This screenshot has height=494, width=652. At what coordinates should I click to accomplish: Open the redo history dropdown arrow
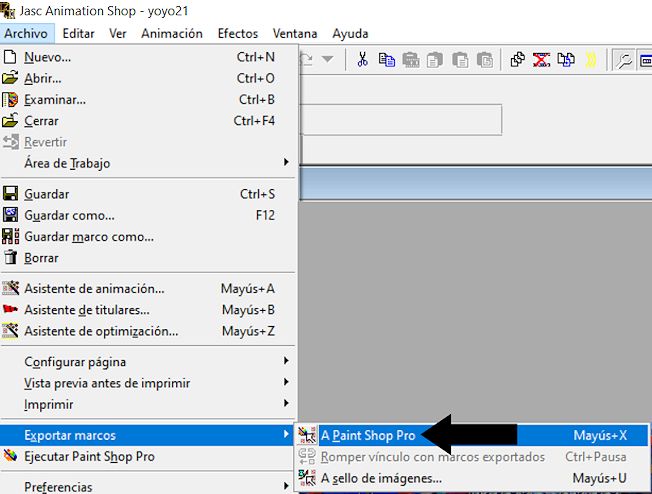[x=328, y=59]
